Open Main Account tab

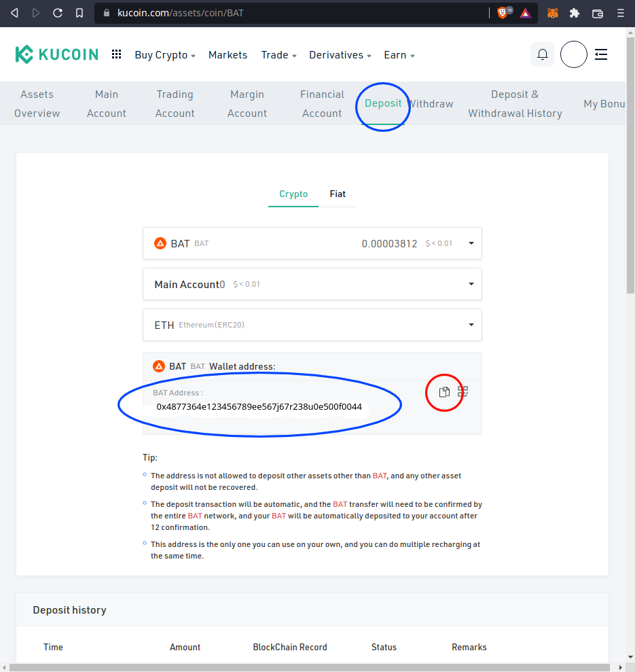point(106,104)
